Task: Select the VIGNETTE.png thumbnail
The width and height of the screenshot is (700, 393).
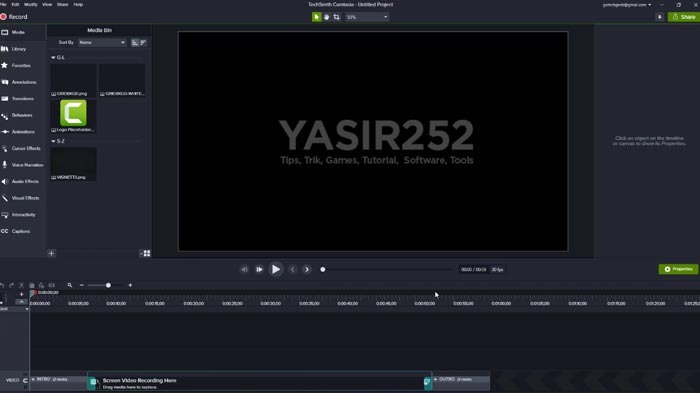Action: tap(73, 164)
